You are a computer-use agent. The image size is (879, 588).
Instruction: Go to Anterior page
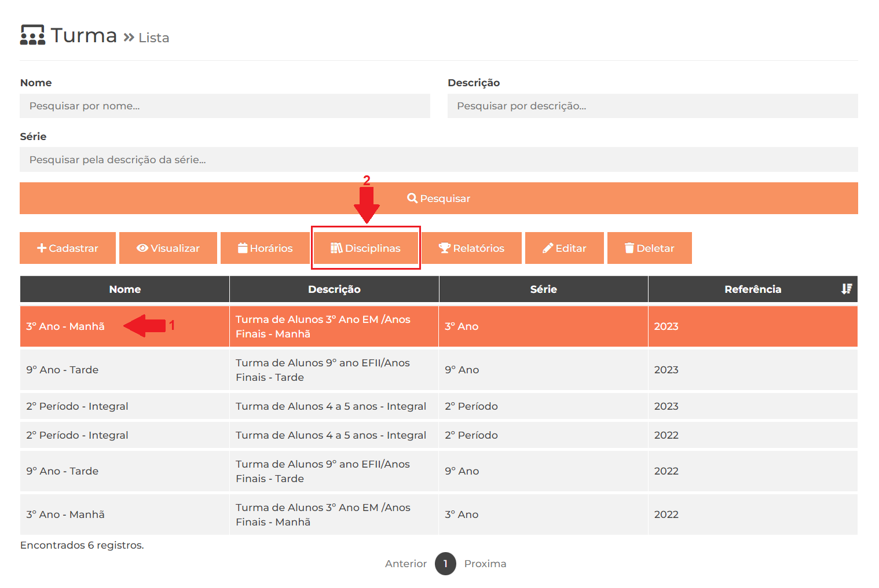406,564
